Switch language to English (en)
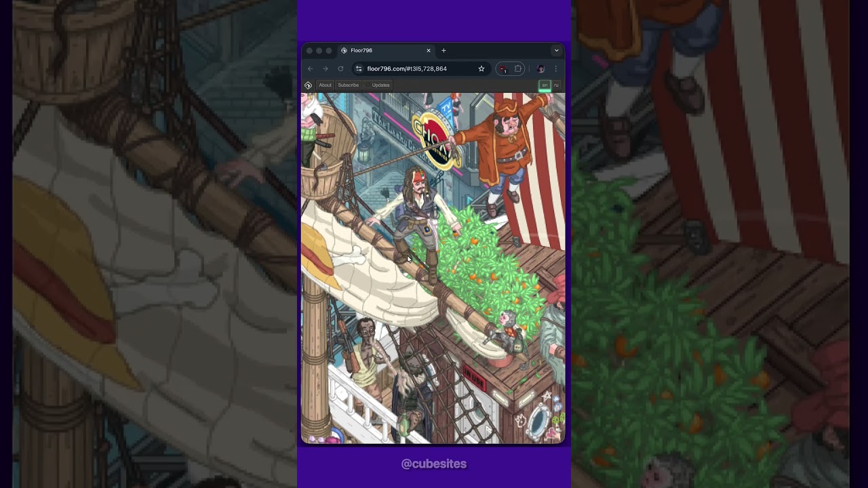The height and width of the screenshot is (488, 868). click(545, 85)
